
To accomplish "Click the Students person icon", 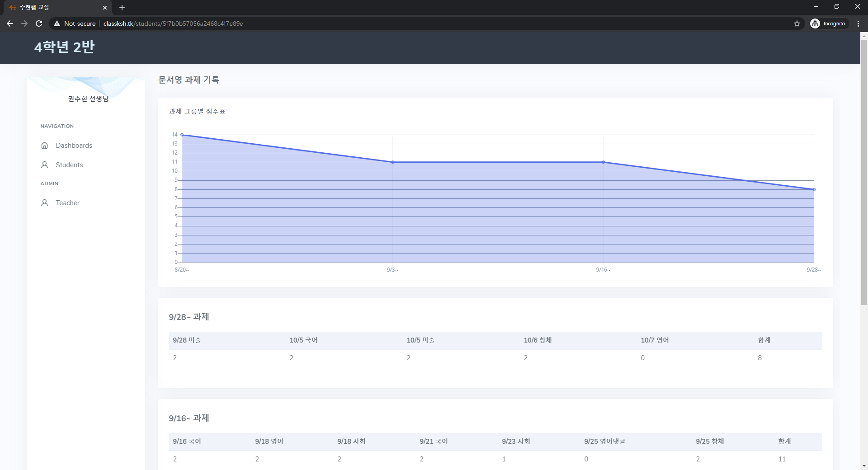I will (44, 165).
